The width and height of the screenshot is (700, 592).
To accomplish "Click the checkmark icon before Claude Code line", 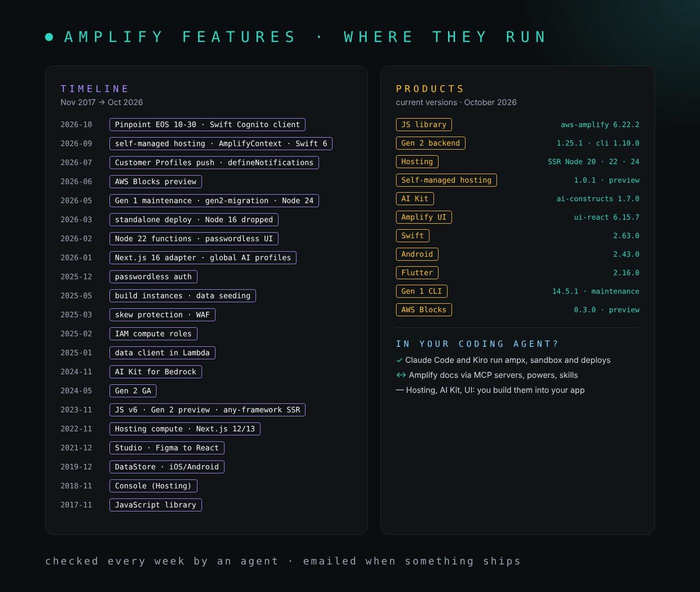I will click(399, 360).
